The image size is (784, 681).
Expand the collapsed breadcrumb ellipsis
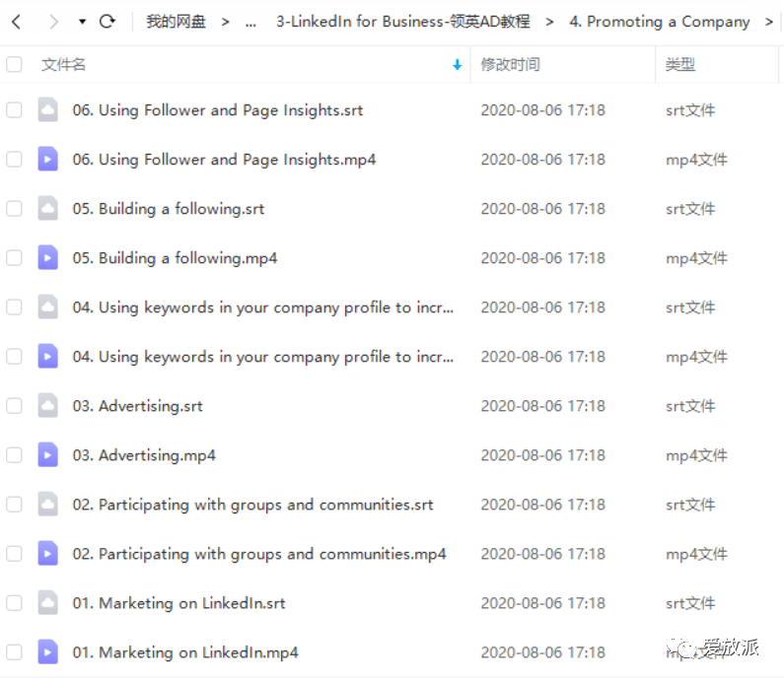coord(251,23)
